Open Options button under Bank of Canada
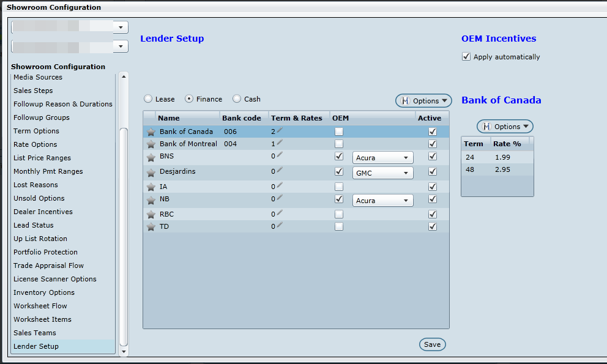 (505, 127)
